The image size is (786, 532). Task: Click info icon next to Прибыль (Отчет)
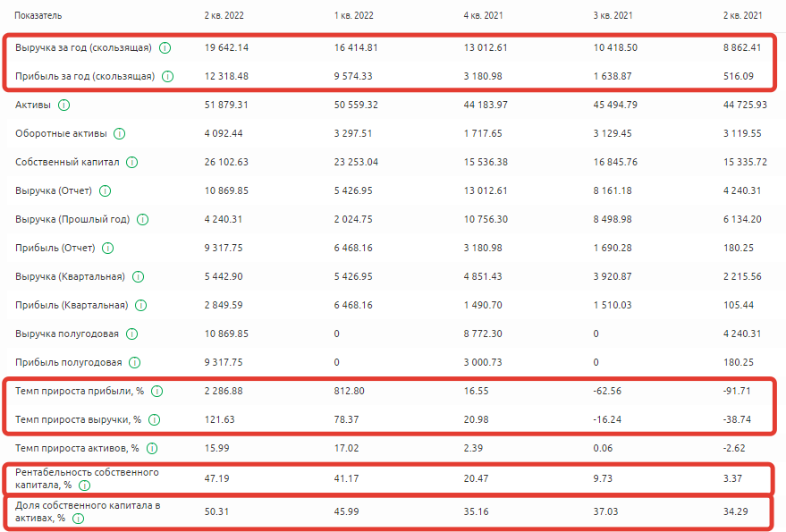pyautogui.click(x=108, y=248)
